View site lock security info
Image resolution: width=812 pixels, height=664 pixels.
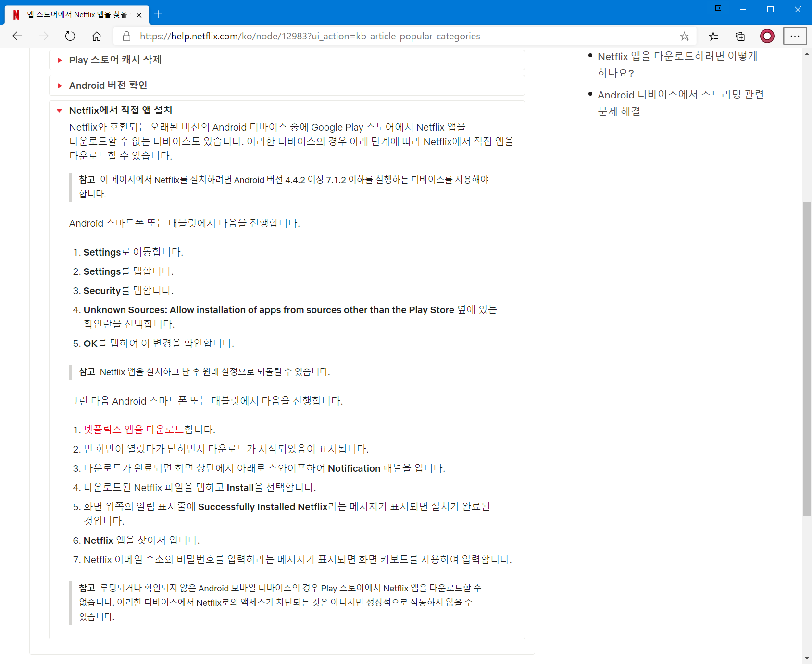(126, 36)
